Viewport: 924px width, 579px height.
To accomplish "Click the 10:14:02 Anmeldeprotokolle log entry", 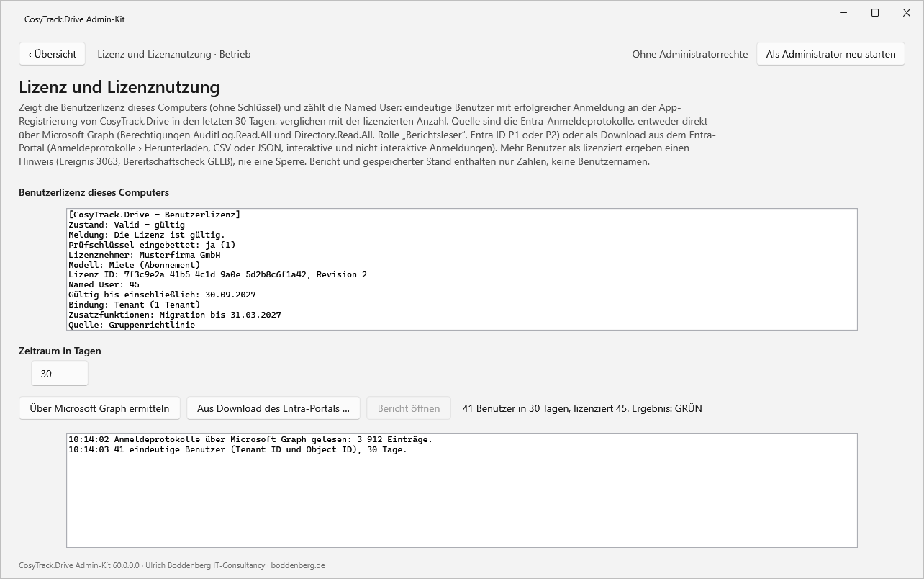I will tap(250, 439).
